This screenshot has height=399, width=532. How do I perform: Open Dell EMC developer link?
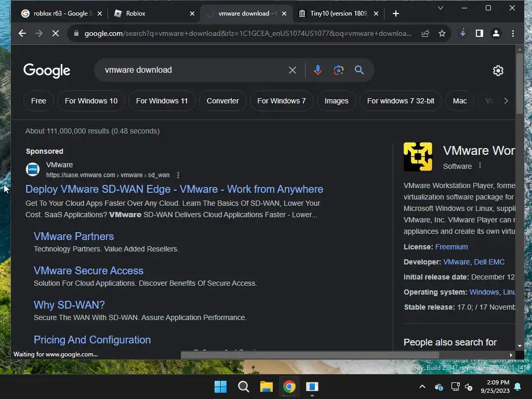[489, 262]
